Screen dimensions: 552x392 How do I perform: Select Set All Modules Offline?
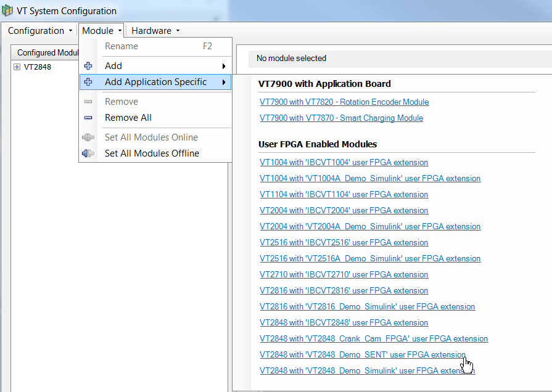(x=152, y=153)
